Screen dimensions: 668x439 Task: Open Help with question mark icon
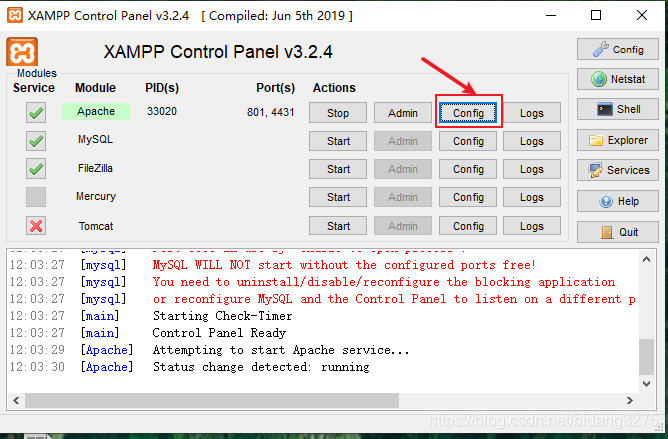[618, 201]
